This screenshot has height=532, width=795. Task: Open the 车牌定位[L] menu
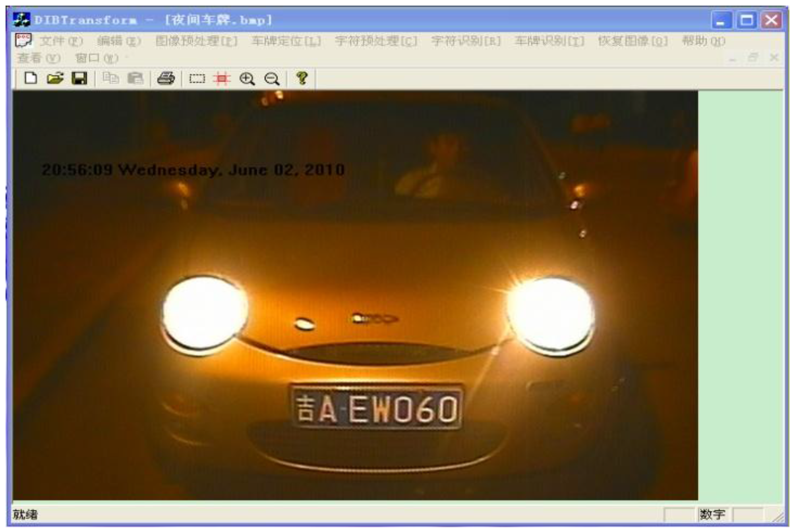click(x=286, y=41)
